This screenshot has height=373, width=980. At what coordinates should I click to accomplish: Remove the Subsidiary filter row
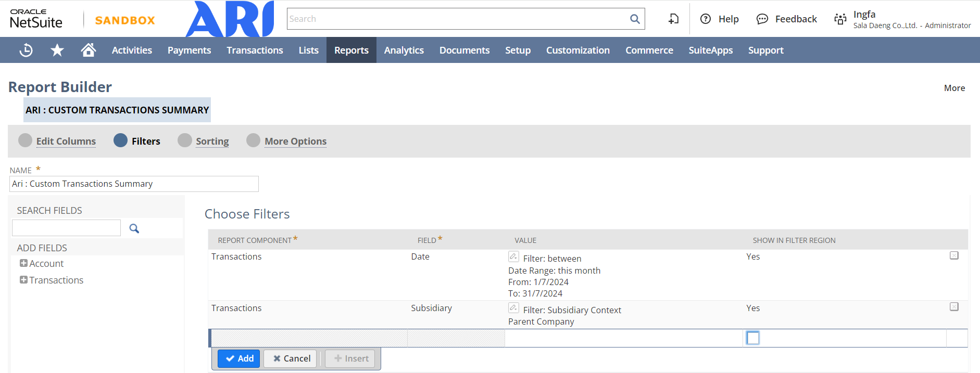point(954,307)
